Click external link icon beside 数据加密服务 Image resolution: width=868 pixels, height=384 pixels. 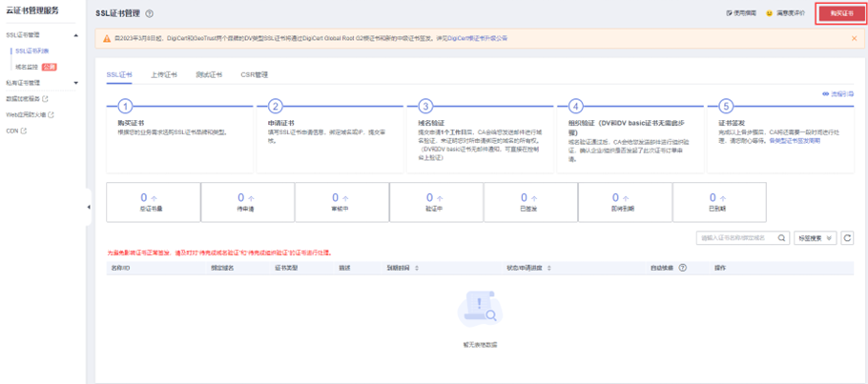[46, 99]
